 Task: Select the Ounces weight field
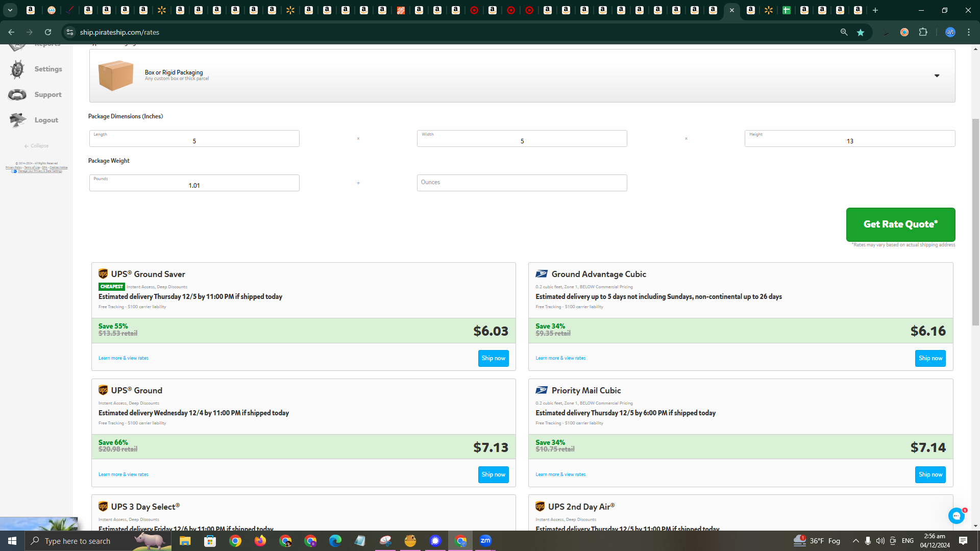click(x=522, y=183)
